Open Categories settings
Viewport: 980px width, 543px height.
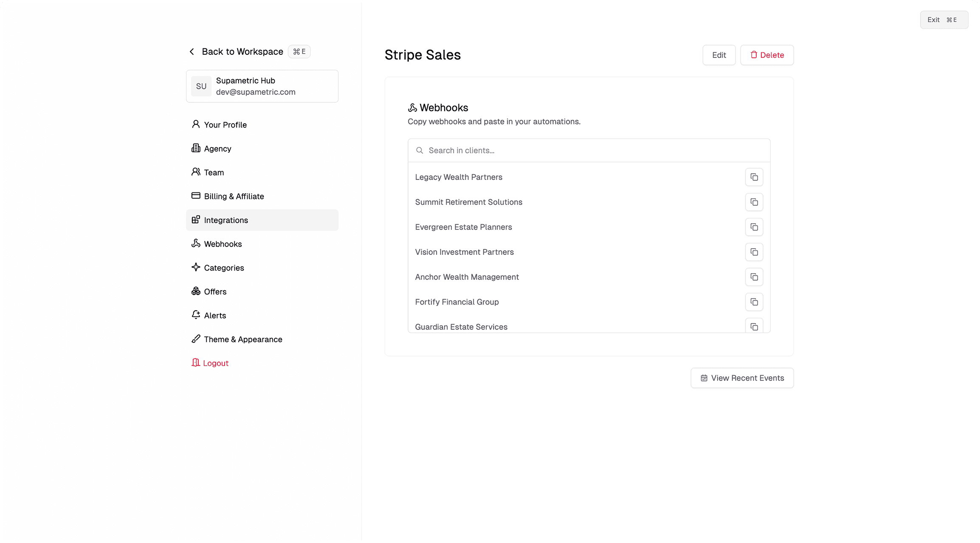coord(224,268)
